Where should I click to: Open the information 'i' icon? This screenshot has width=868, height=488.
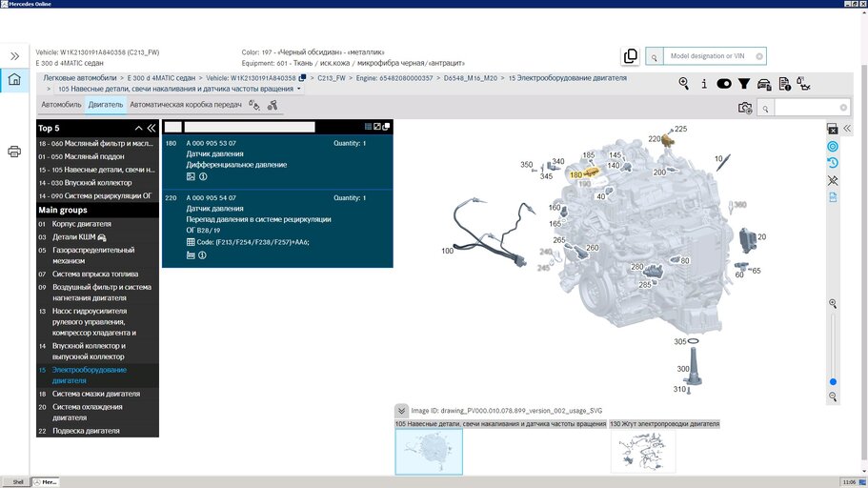(703, 84)
